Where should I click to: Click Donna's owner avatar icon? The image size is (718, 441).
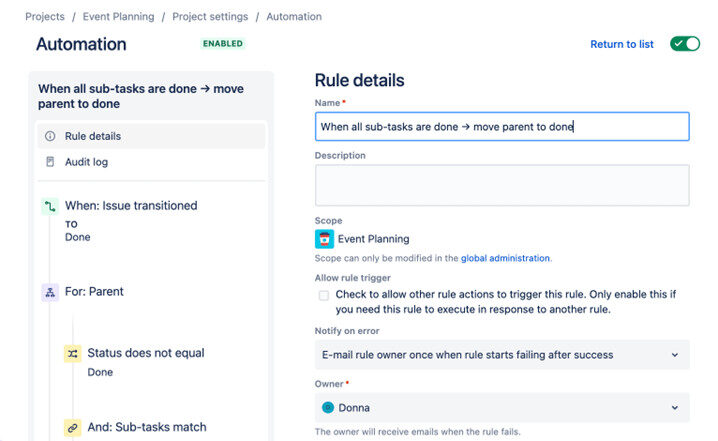pyautogui.click(x=328, y=408)
